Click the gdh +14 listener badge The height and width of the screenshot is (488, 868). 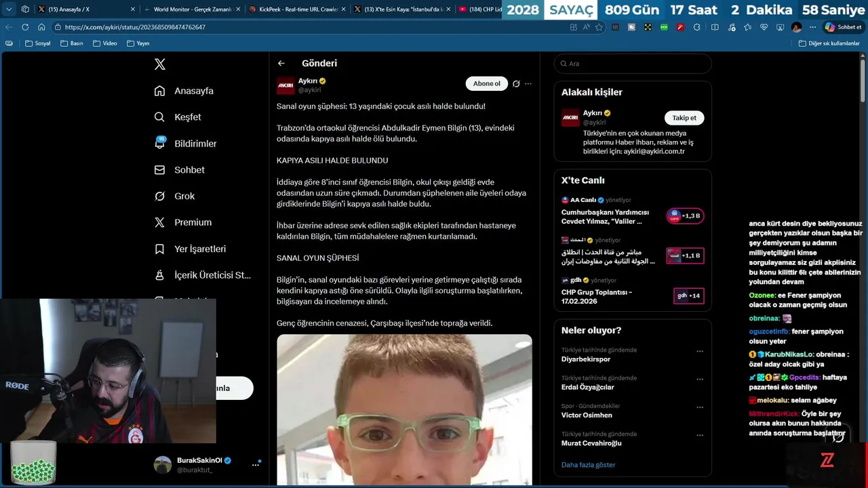tap(689, 296)
